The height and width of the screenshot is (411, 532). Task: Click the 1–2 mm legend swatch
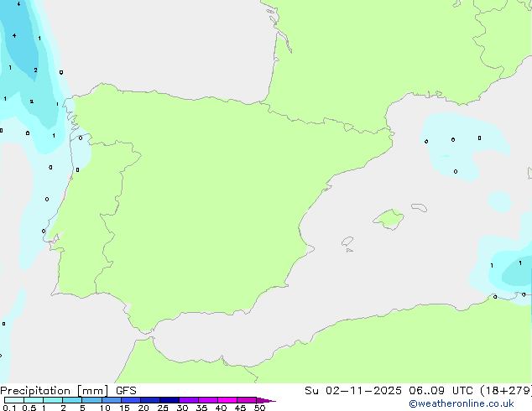pyautogui.click(x=53, y=400)
